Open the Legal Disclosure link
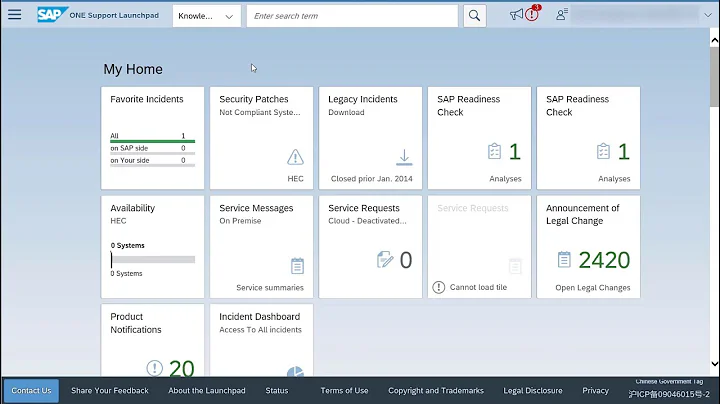 pos(533,391)
